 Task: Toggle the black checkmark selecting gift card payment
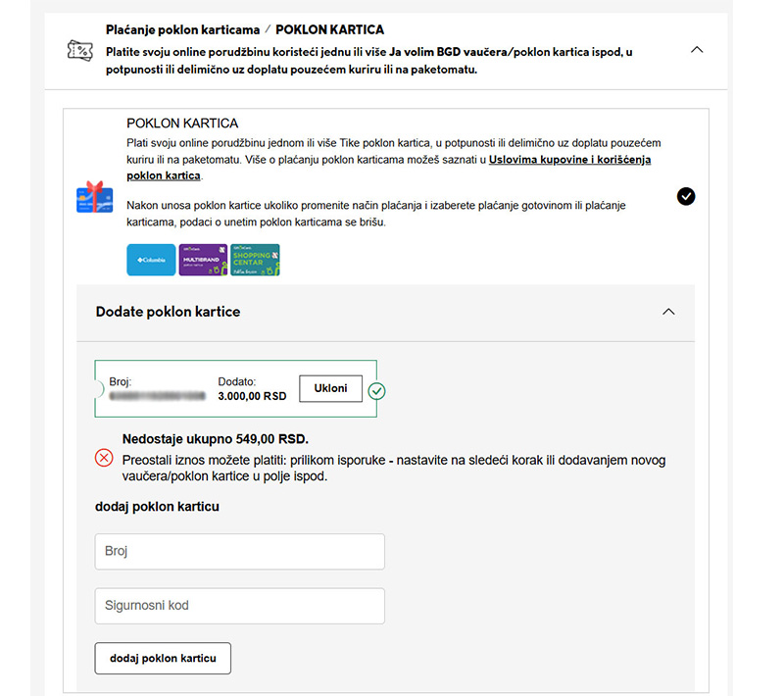pyautogui.click(x=686, y=196)
